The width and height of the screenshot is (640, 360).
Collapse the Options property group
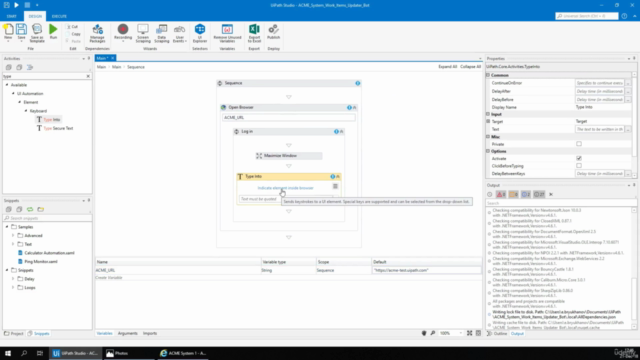pos(488,151)
